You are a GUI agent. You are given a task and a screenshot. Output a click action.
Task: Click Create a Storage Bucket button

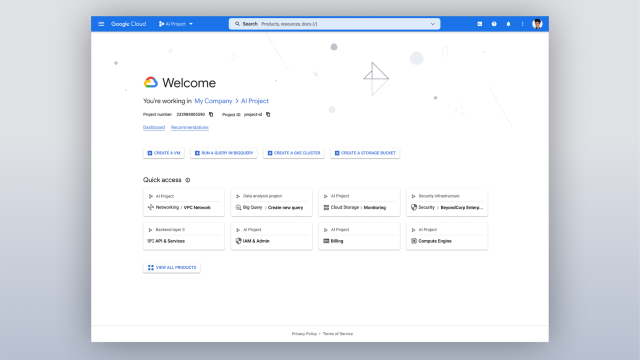tap(365, 153)
